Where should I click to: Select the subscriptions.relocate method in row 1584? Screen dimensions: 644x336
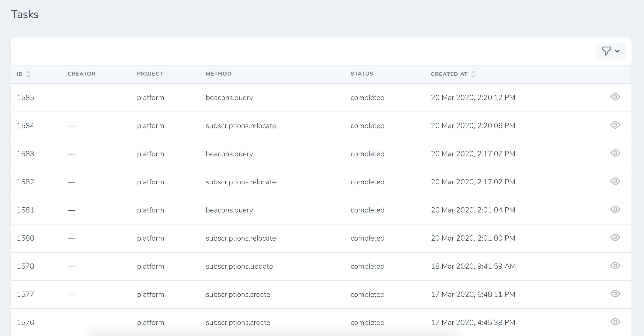[x=241, y=125]
